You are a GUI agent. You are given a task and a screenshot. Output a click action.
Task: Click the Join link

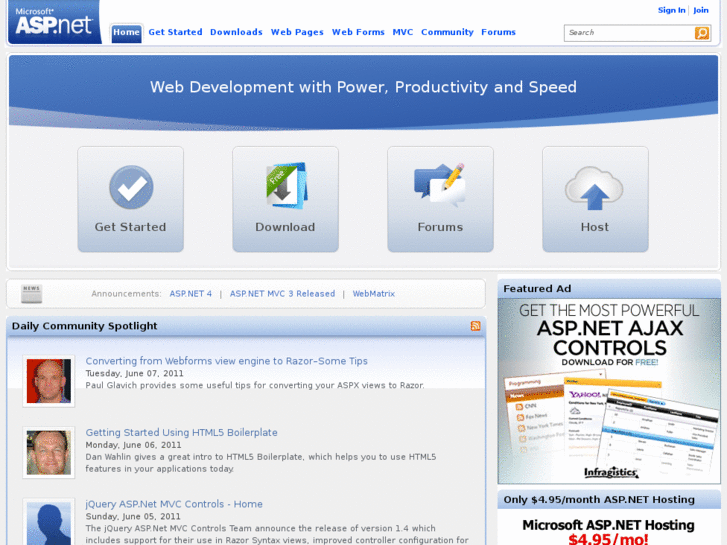[701, 10]
